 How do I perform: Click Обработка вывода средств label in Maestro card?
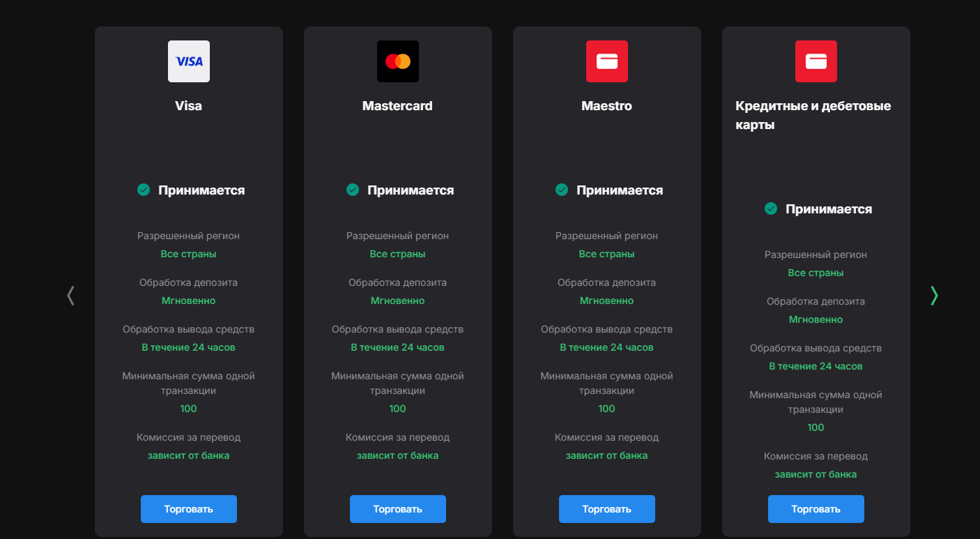point(607,329)
